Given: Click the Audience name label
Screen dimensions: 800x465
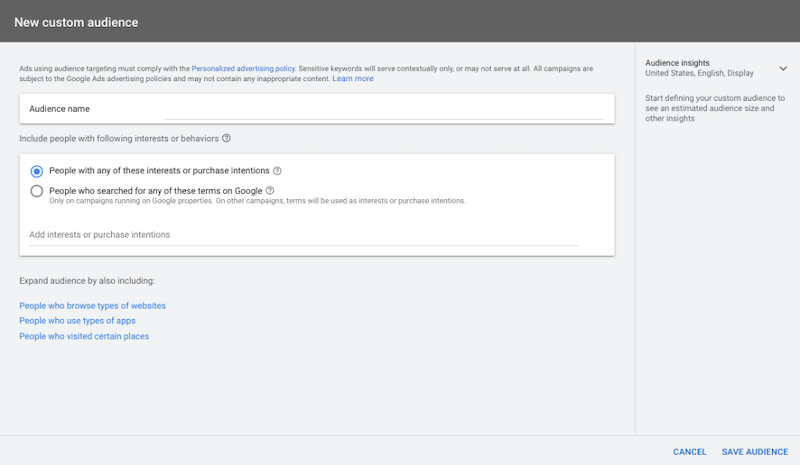Looking at the screenshot, I should (x=61, y=109).
